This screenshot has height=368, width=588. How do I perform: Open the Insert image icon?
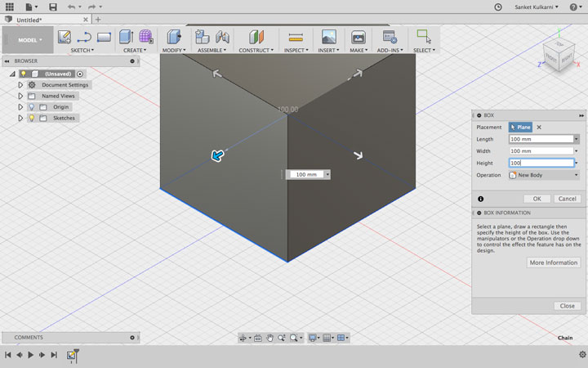(329, 37)
